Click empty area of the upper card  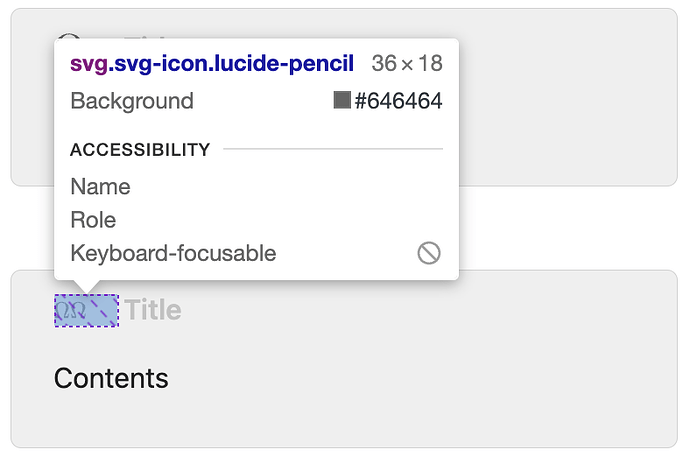568,97
